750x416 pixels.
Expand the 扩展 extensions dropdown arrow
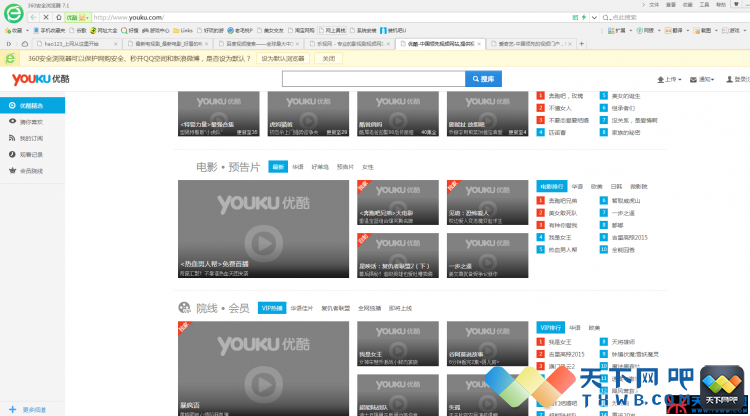pos(630,30)
